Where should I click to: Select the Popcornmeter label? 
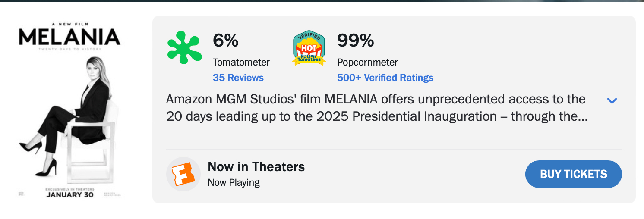tap(367, 62)
